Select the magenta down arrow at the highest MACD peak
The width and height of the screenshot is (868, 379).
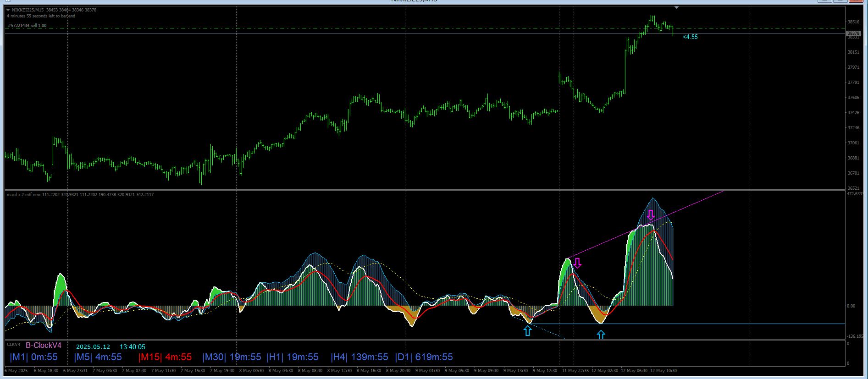point(651,215)
